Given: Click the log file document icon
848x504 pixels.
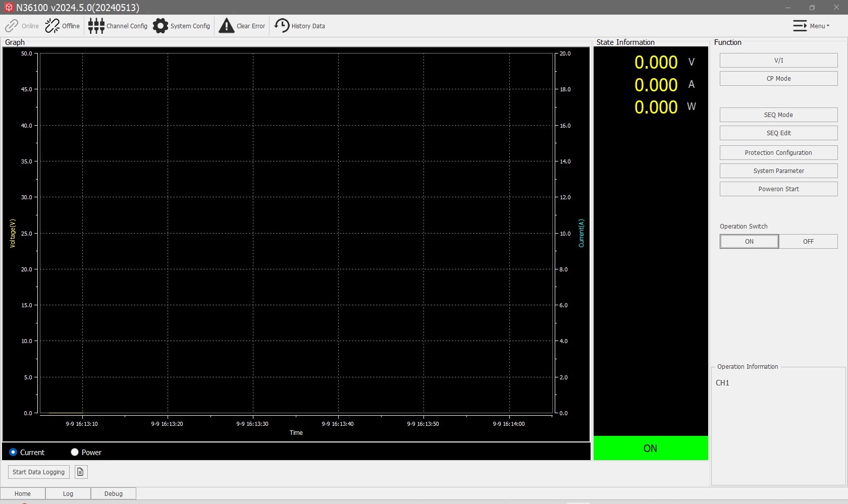Looking at the screenshot, I should click(81, 472).
